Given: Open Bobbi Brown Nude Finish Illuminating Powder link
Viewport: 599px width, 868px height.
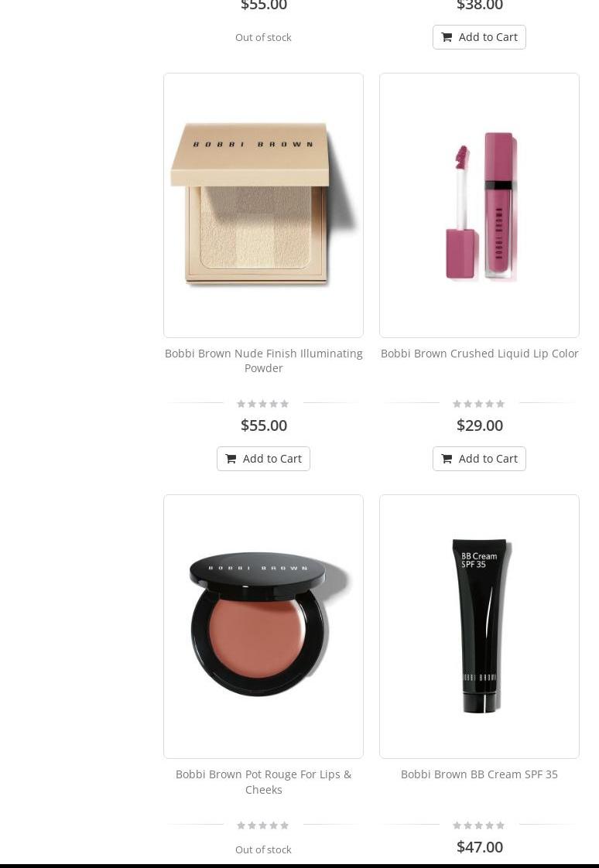Looking at the screenshot, I should point(264,361).
